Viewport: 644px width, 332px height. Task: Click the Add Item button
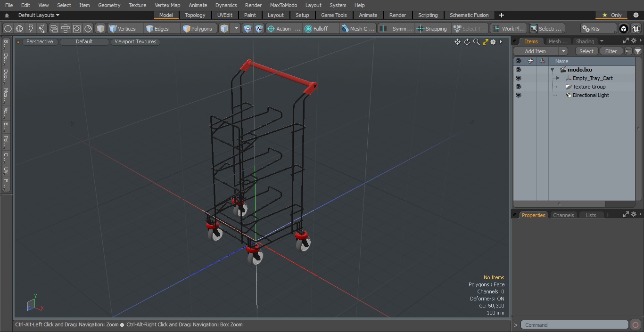pyautogui.click(x=535, y=51)
